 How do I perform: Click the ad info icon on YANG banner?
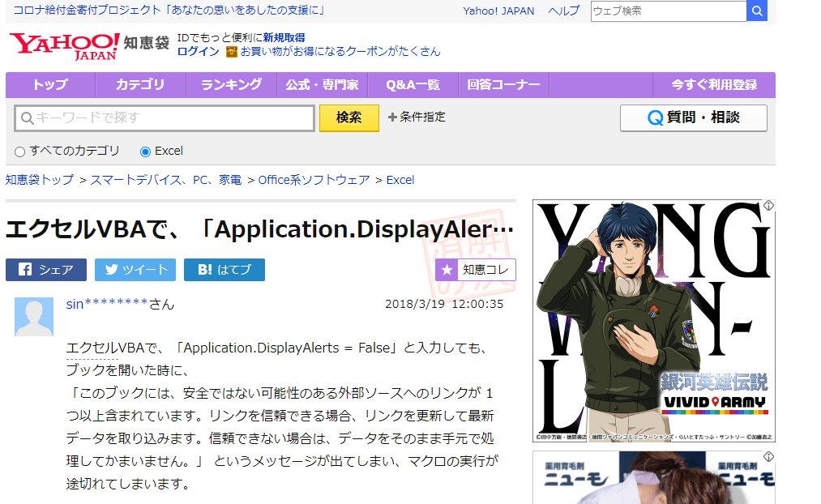click(768, 206)
